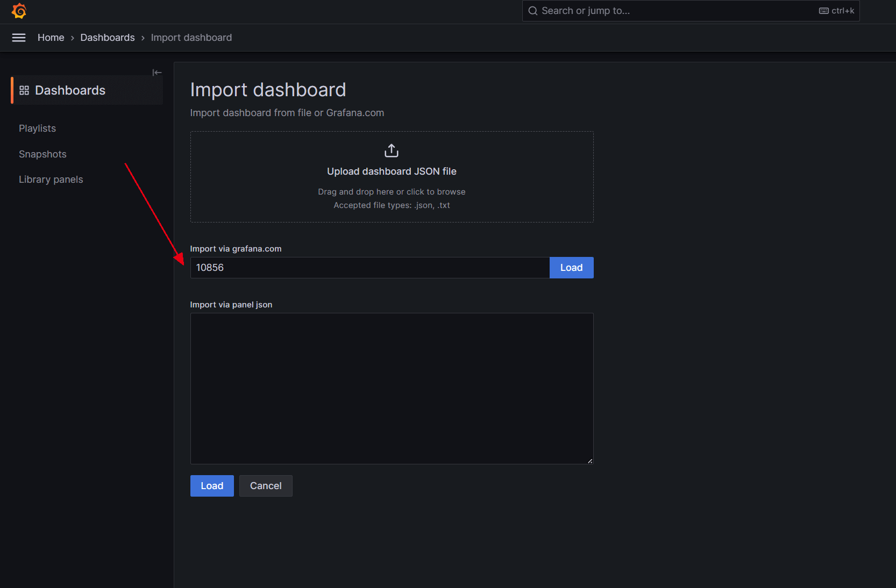Select the Import dashboard breadcrumb
896x588 pixels.
[191, 38]
